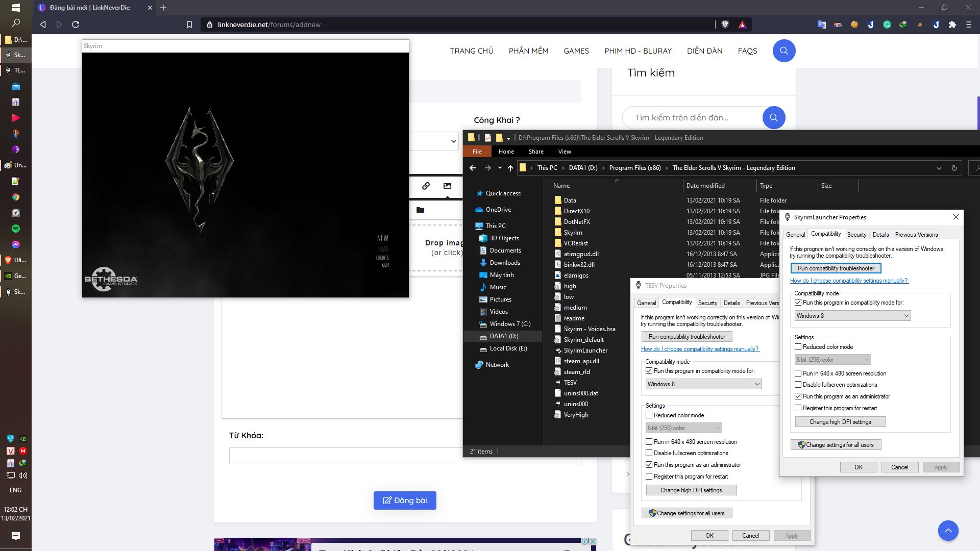Viewport: 980px width, 551px height.
Task: Click Change high DPI settings in TESV Properties
Action: click(691, 490)
